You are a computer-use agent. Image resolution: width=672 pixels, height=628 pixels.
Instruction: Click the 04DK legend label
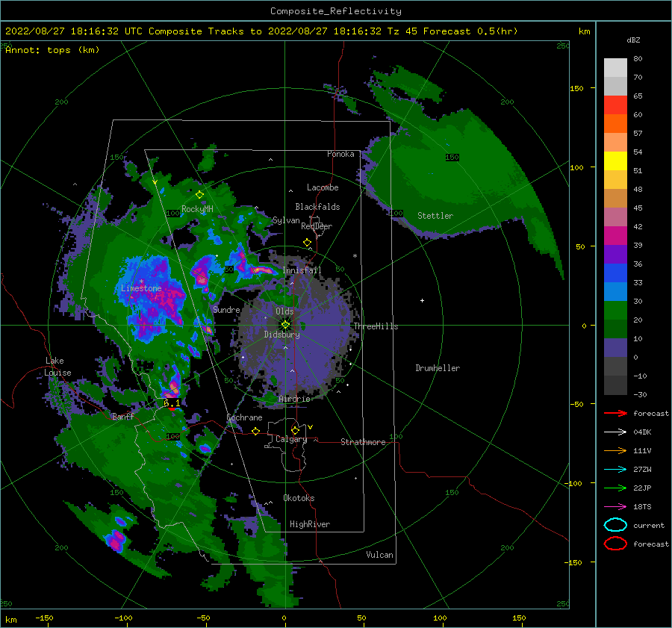pos(642,432)
